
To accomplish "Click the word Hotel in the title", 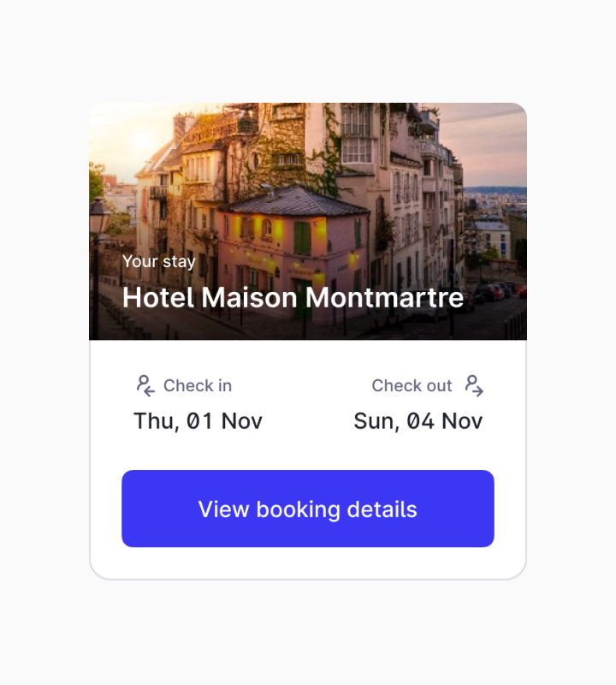I will [159, 298].
